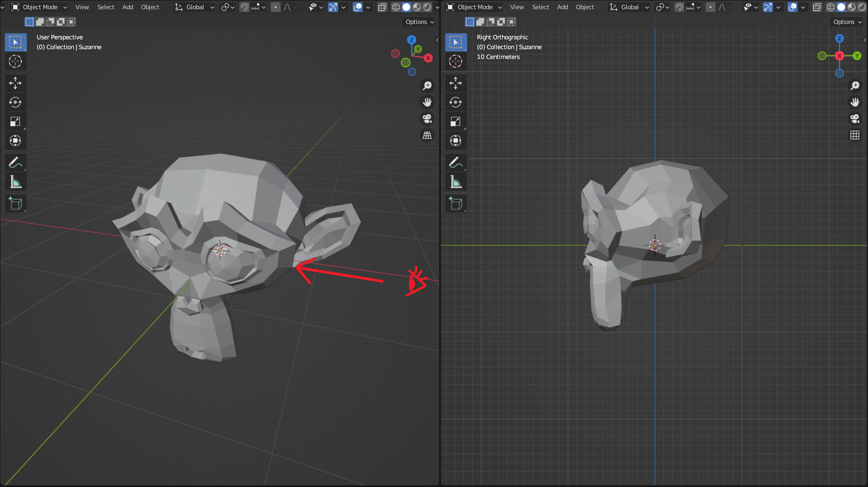Click green Y axis on Right Orthographic gizmo

[x=857, y=56]
